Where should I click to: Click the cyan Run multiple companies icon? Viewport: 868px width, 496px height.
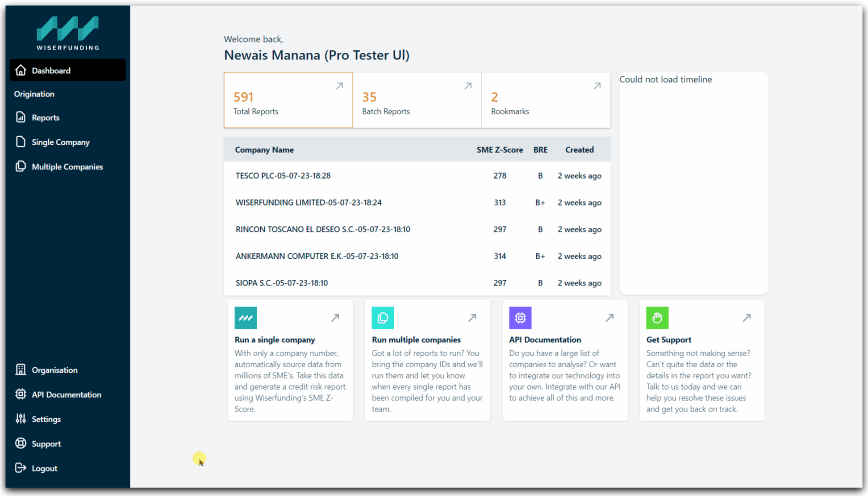tap(383, 318)
